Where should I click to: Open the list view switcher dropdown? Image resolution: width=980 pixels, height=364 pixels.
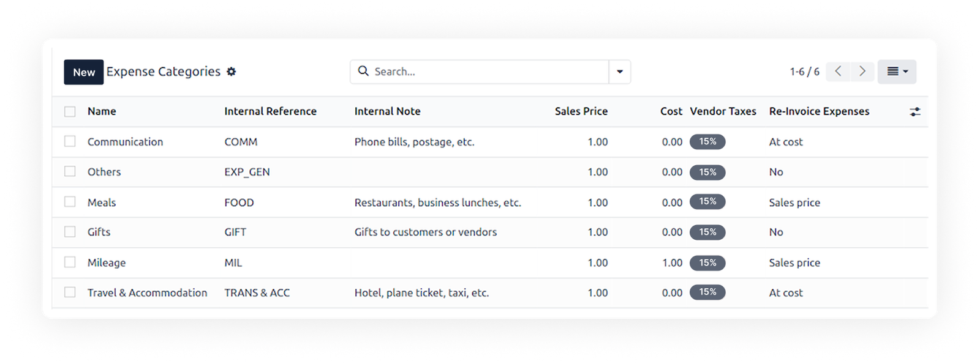click(897, 72)
